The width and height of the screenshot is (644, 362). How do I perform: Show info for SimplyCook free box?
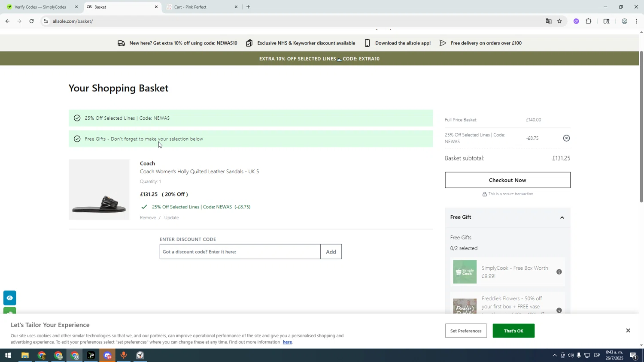coord(559,272)
